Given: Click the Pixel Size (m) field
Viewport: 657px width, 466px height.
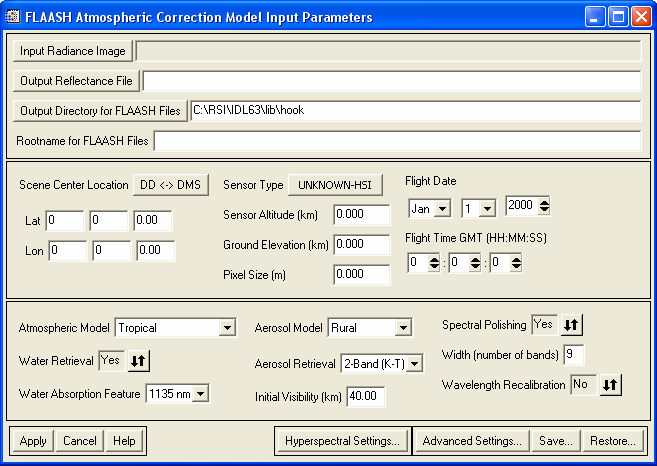Looking at the screenshot, I should (362, 274).
